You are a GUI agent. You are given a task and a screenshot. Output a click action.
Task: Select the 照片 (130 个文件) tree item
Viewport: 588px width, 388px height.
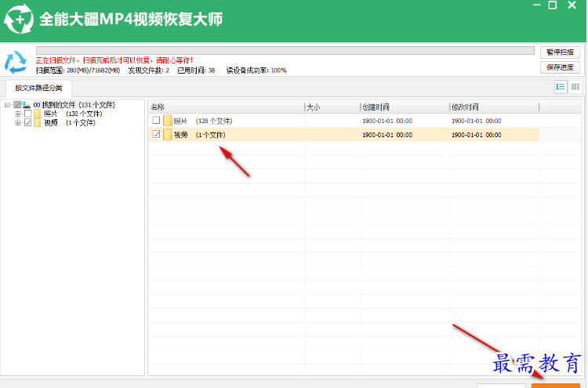(x=73, y=114)
